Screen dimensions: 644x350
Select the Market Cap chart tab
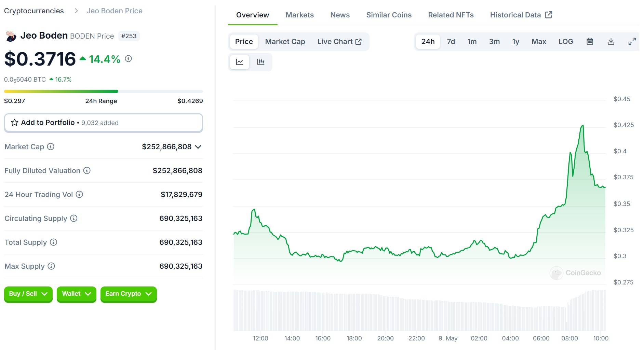click(x=285, y=42)
